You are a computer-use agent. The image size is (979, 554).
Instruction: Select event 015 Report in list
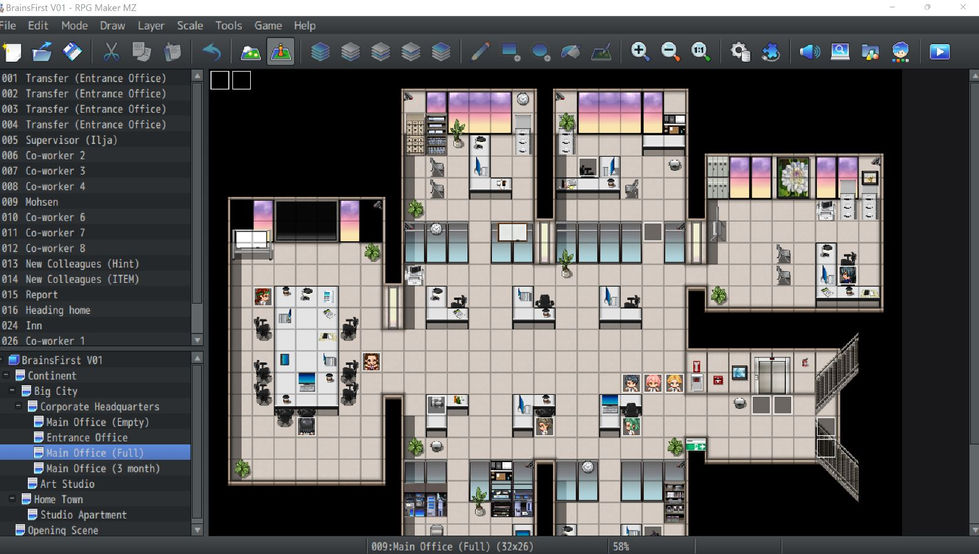click(95, 295)
